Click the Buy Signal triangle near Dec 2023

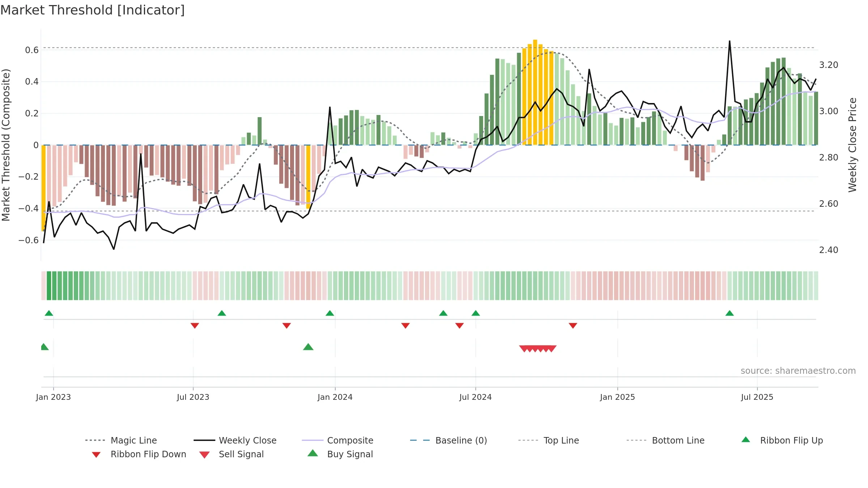click(x=308, y=347)
